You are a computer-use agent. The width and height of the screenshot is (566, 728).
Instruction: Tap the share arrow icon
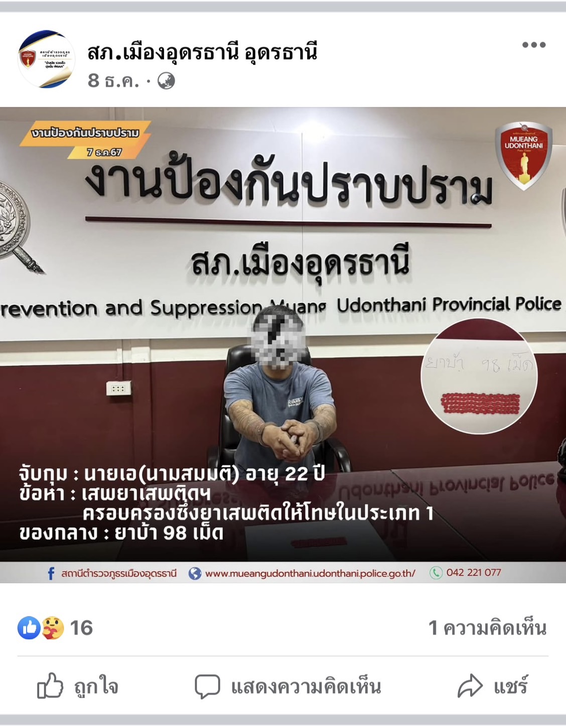click(470, 686)
